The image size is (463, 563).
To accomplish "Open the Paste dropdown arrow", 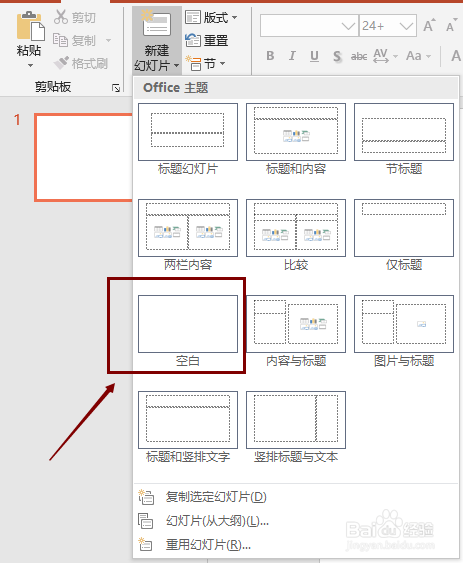I will pos(30,65).
